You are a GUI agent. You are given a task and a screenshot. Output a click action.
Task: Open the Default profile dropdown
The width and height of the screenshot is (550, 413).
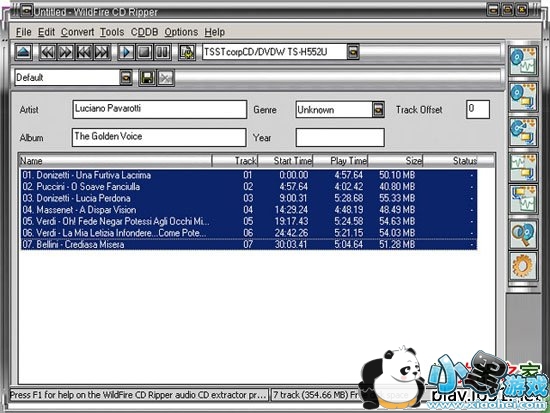[126, 78]
